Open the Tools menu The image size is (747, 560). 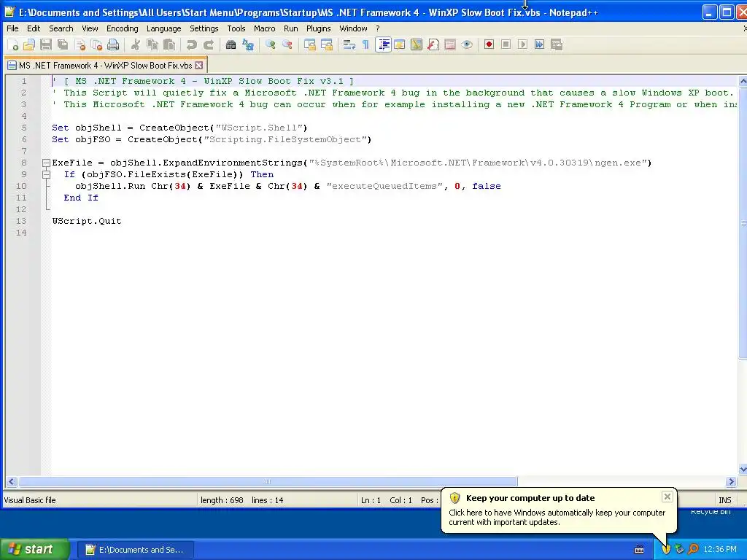[x=236, y=28]
